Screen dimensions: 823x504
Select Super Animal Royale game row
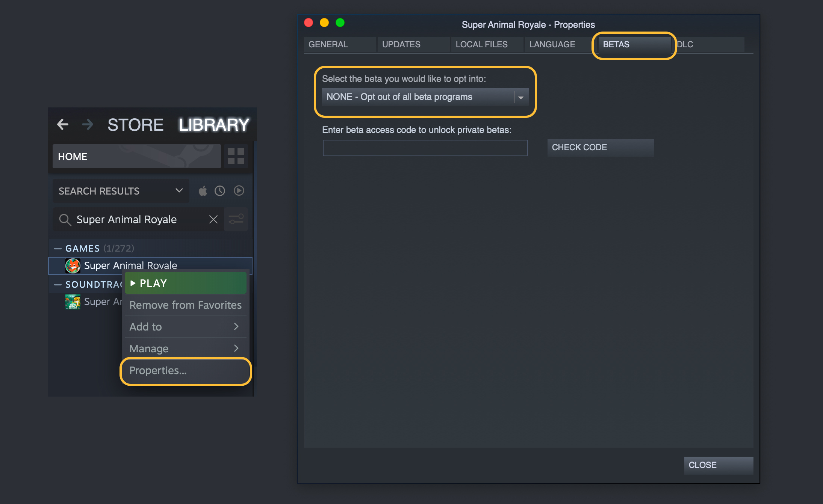[x=150, y=266]
